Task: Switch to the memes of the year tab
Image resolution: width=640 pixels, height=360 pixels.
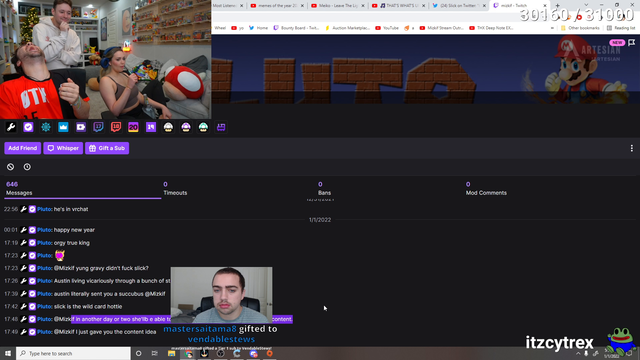Action: 277,5
